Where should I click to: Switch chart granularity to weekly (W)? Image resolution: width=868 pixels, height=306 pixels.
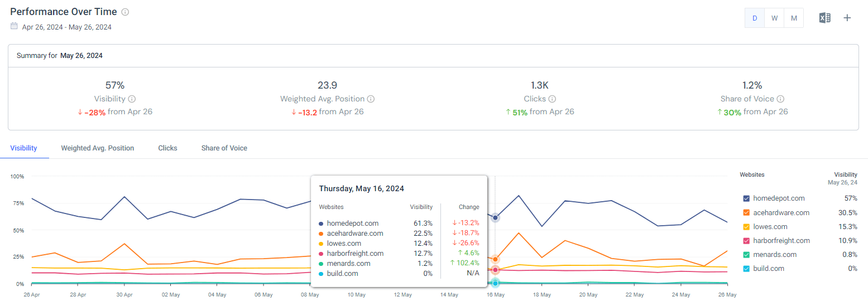point(774,18)
